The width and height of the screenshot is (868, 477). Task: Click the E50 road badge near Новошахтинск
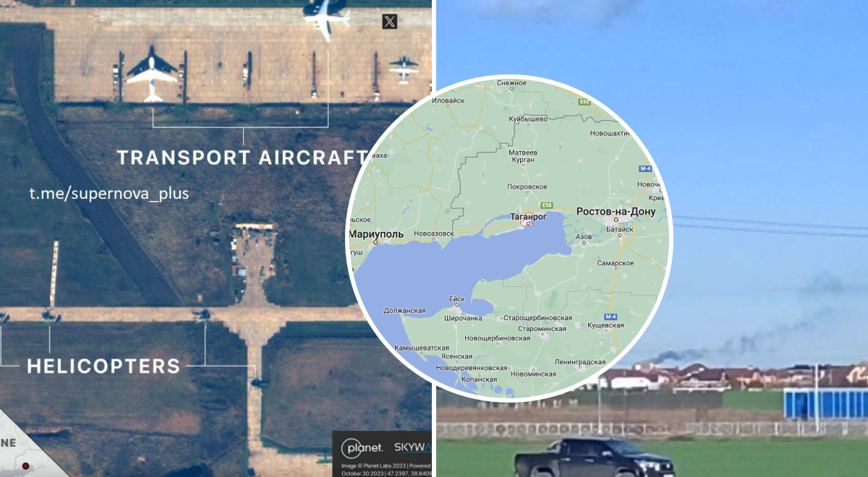click(585, 103)
